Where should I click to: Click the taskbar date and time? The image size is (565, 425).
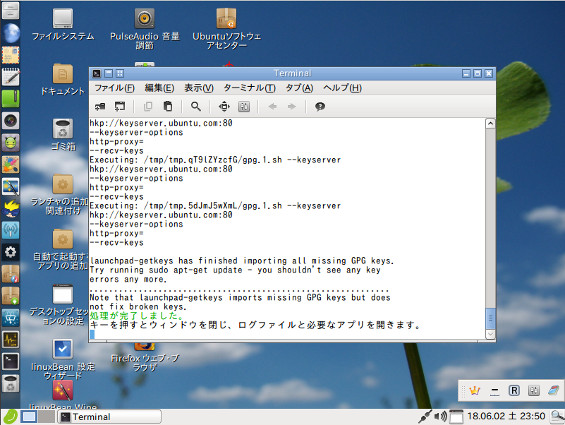506,416
